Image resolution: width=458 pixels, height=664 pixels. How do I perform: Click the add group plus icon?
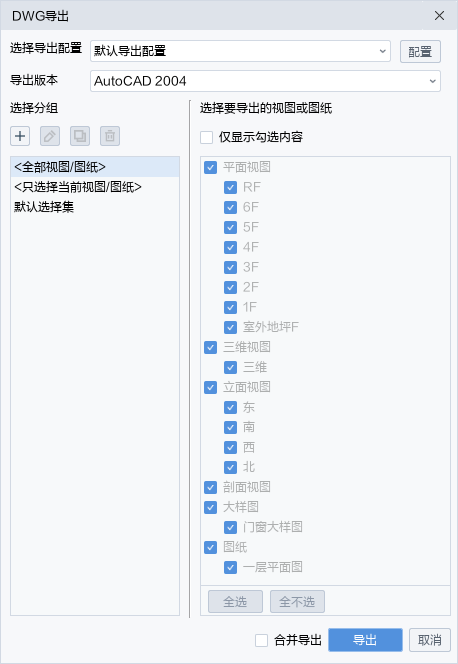pos(20,136)
